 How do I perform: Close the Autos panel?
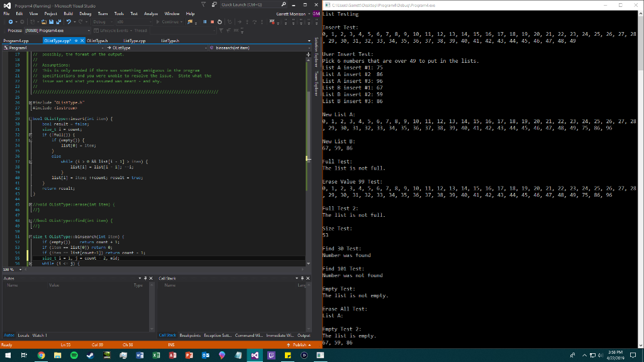click(x=151, y=278)
